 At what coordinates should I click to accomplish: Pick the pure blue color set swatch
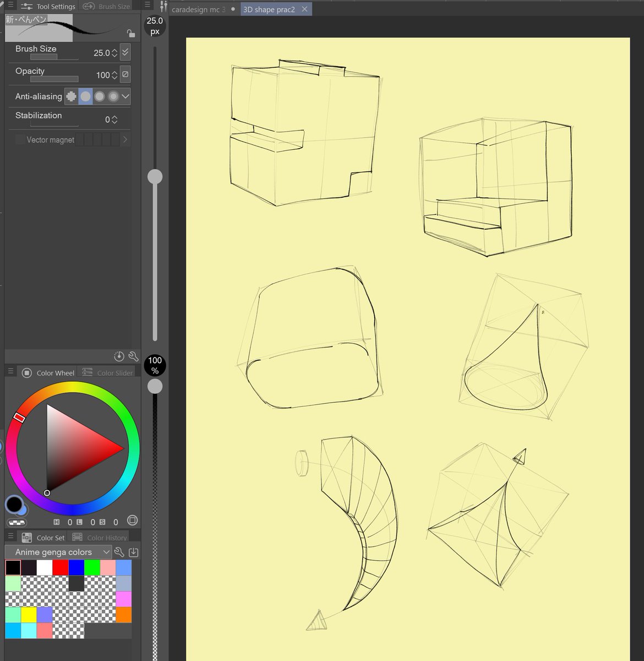(77, 567)
